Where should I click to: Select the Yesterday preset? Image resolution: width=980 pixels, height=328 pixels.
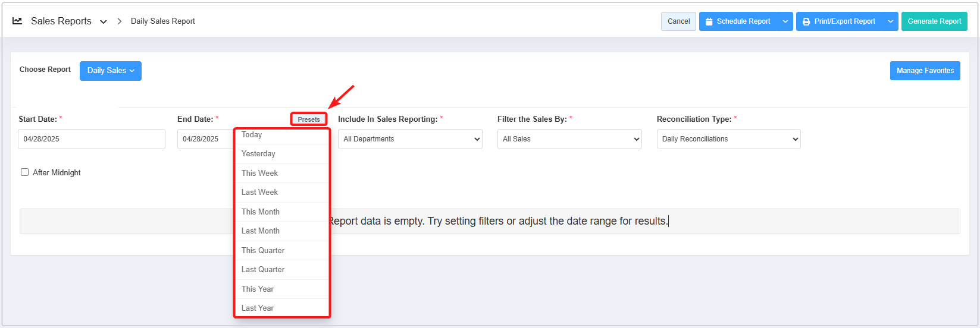click(x=258, y=154)
